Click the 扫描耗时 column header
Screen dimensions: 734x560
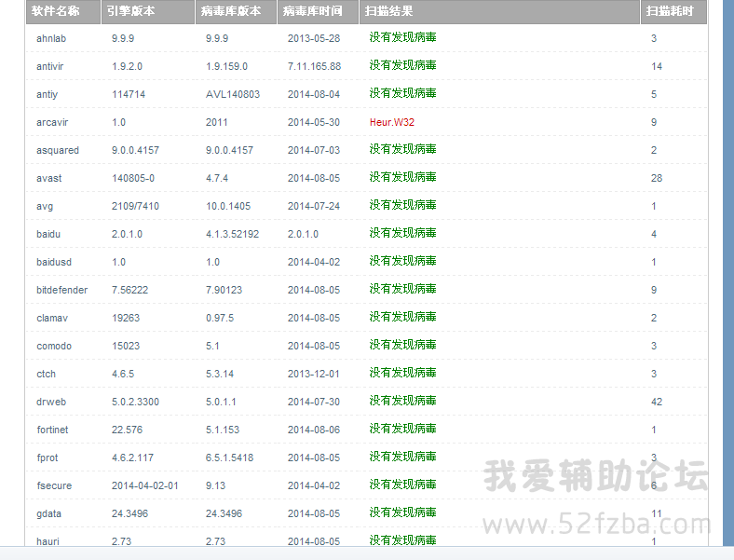(673, 11)
